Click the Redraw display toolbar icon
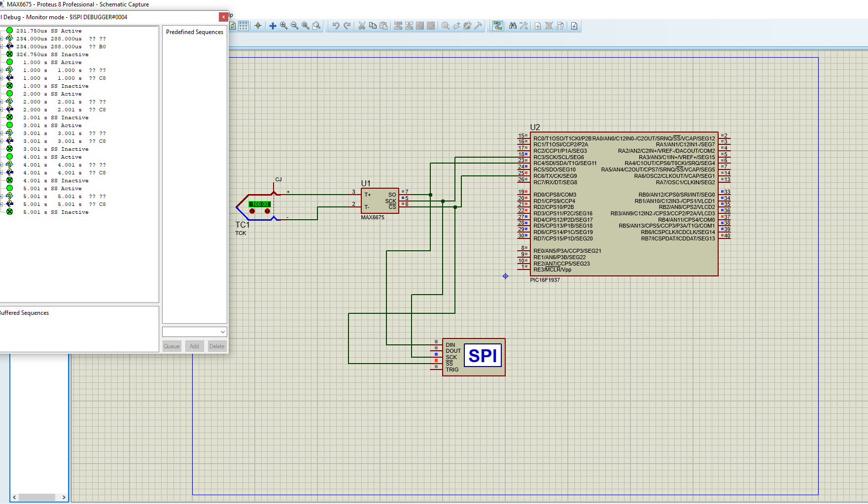868x504 pixels. tap(233, 26)
